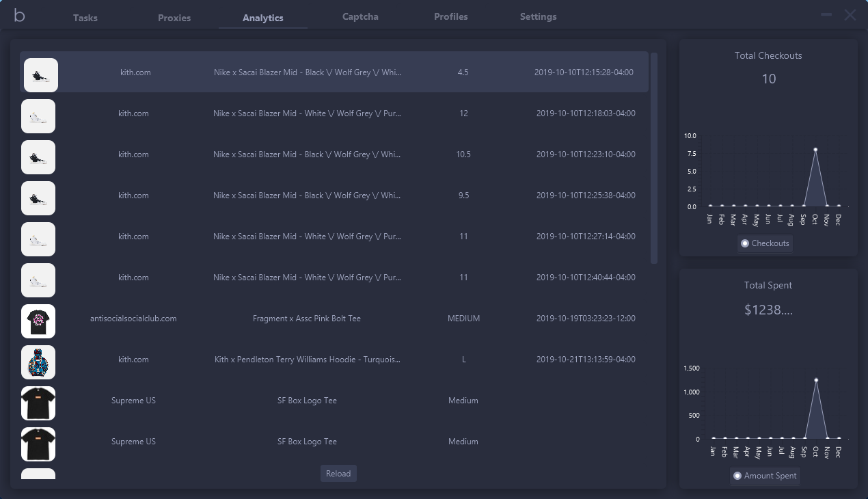Image resolution: width=868 pixels, height=499 pixels.
Task: Click the size value 10.5
Action: 463,154
